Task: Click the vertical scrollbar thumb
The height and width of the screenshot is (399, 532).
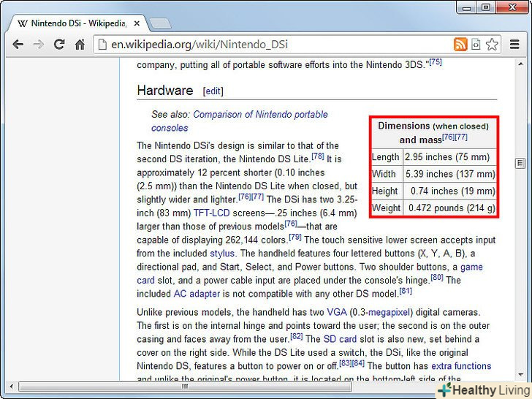Action: [520, 163]
